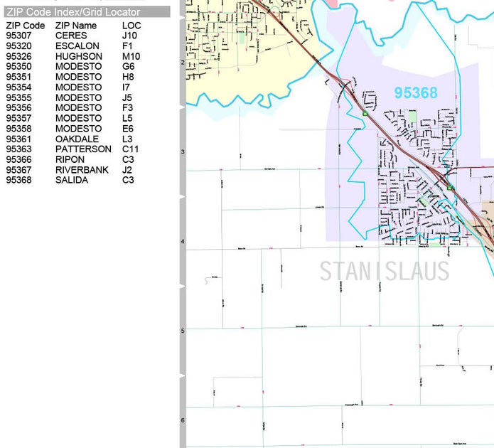Click the ZIP Code column heading

(26, 26)
